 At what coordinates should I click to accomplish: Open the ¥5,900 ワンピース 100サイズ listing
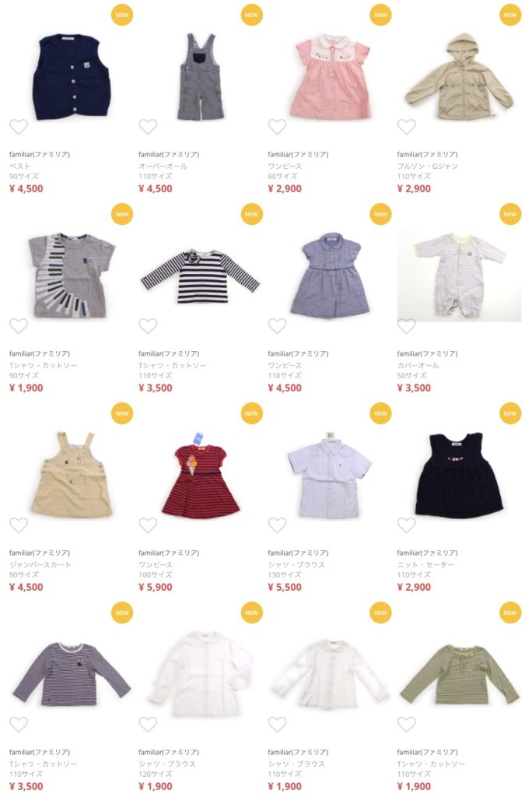(x=169, y=570)
